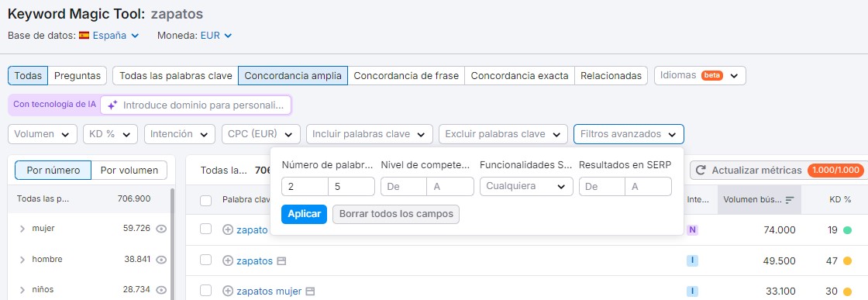Viewport: 868px width, 300px height.
Task: Toggle the eye icon for hombre group
Action: point(161,259)
